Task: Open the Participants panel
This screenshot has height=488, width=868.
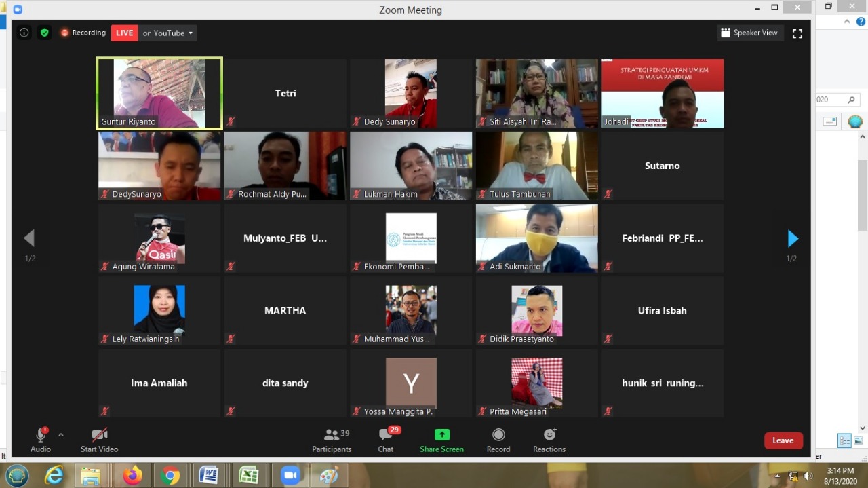Action: [x=332, y=440]
